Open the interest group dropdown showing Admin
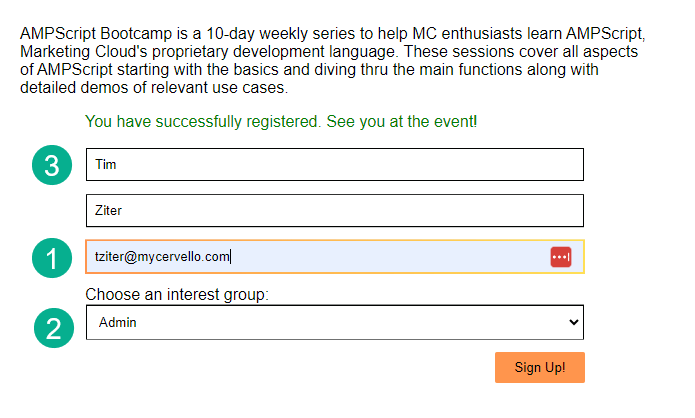This screenshot has height=418, width=695. click(334, 322)
